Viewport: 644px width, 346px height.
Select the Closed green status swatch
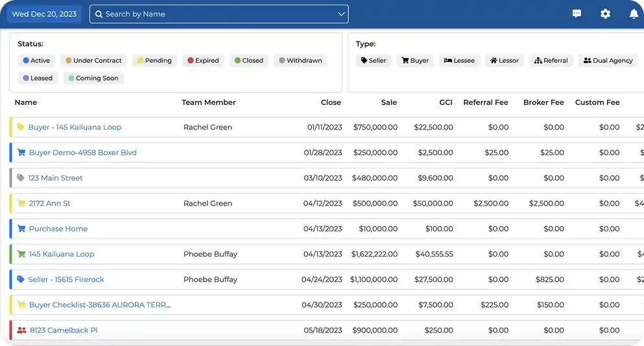pyautogui.click(x=238, y=60)
